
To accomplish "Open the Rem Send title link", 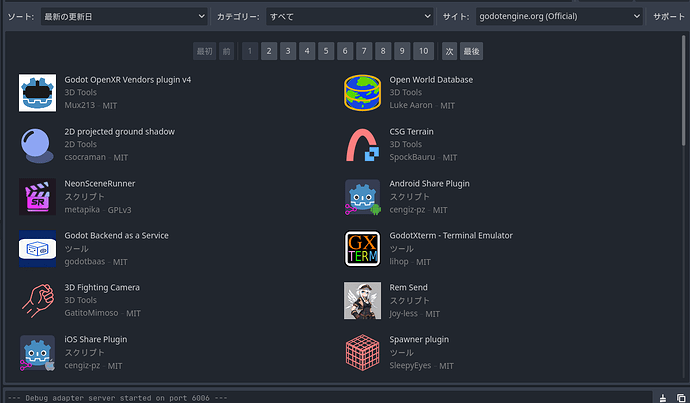I will (408, 287).
